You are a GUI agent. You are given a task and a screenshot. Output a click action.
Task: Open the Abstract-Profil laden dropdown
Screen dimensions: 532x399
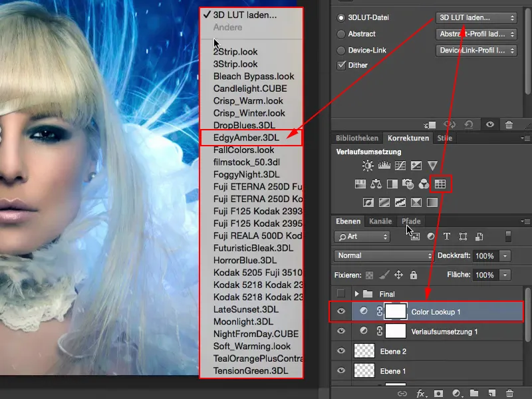476,34
